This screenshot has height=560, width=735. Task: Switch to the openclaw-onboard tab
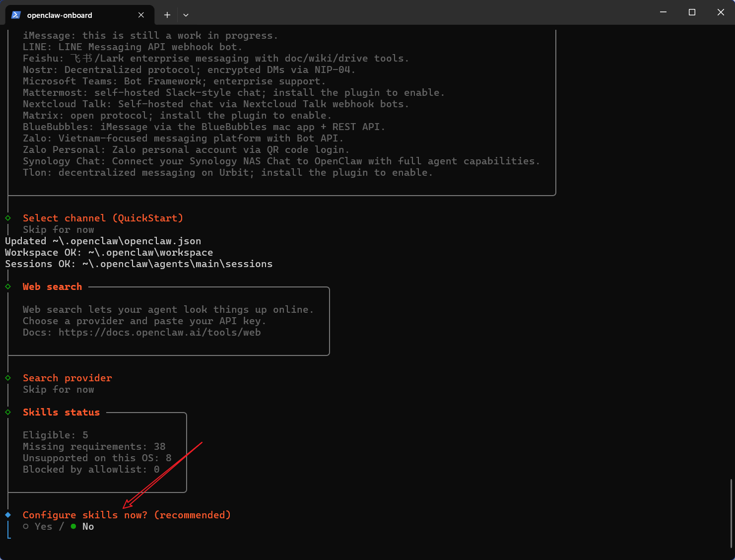click(x=79, y=15)
